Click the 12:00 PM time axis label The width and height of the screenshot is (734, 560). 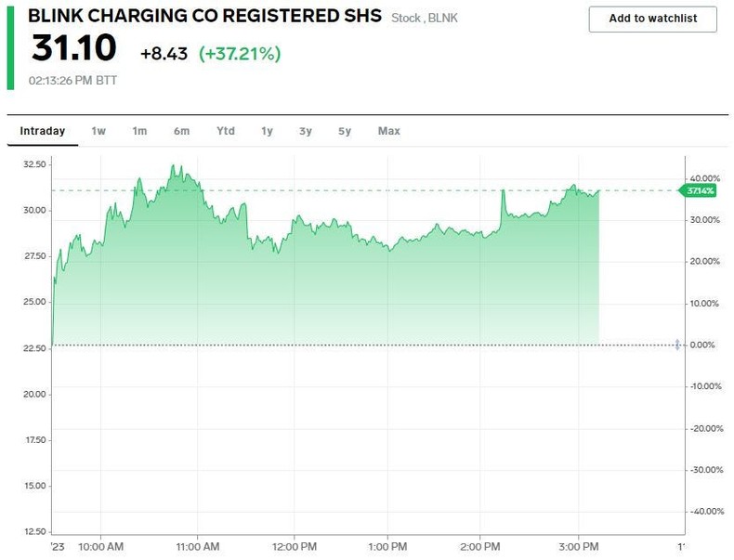(x=295, y=545)
